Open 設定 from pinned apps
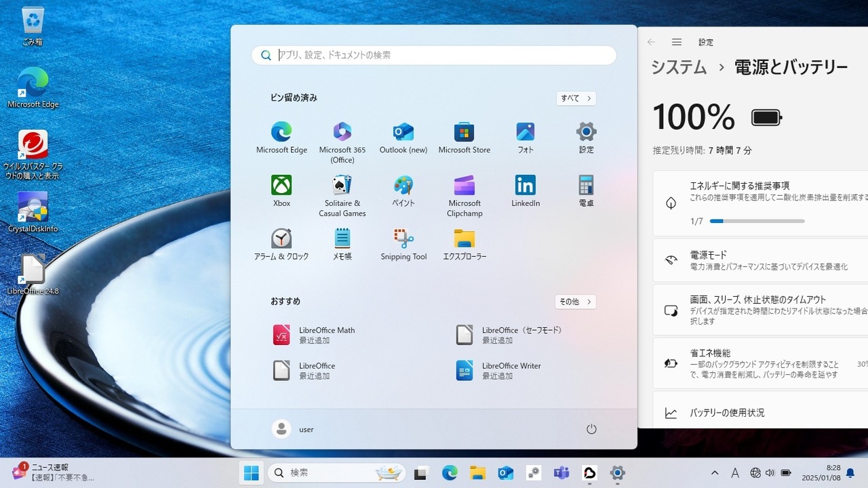The image size is (868, 488). pyautogui.click(x=587, y=138)
